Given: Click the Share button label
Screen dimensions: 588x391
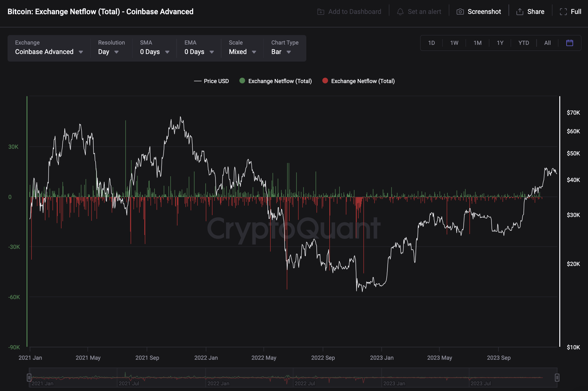Looking at the screenshot, I should (536, 12).
